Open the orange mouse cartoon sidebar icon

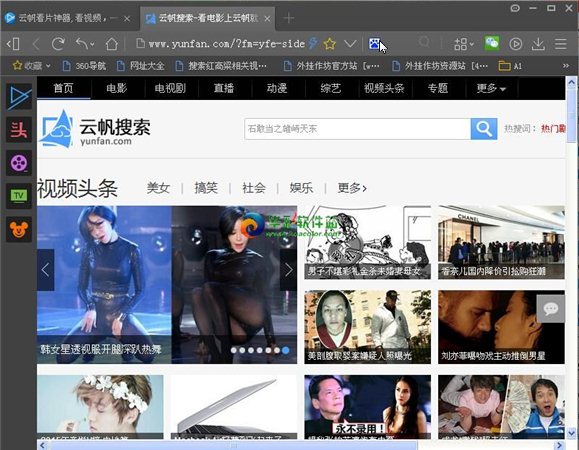19,229
